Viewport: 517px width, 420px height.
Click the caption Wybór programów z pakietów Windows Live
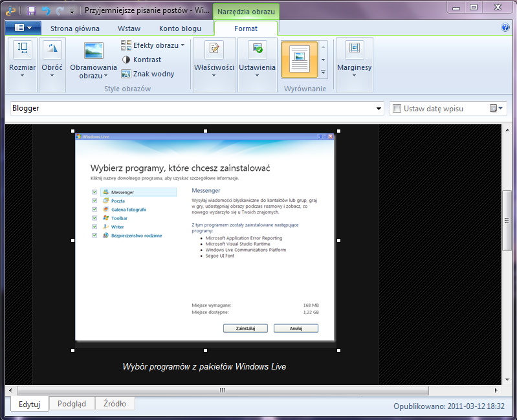204,366
